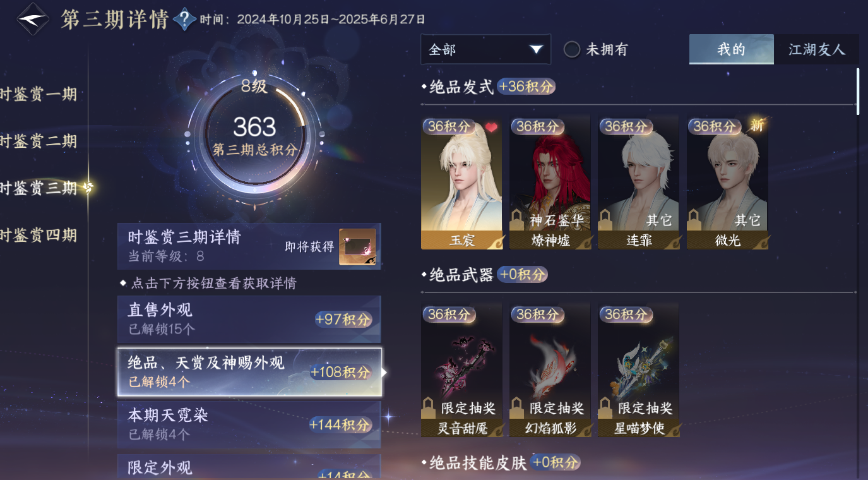868x480 pixels.
Task: Switch to the 江湖友人 tab
Action: click(816, 49)
